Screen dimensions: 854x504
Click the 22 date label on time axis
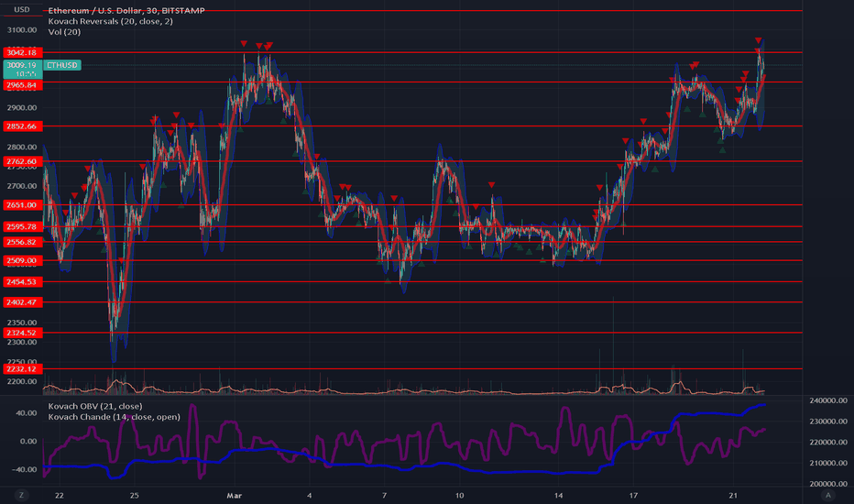(60, 495)
